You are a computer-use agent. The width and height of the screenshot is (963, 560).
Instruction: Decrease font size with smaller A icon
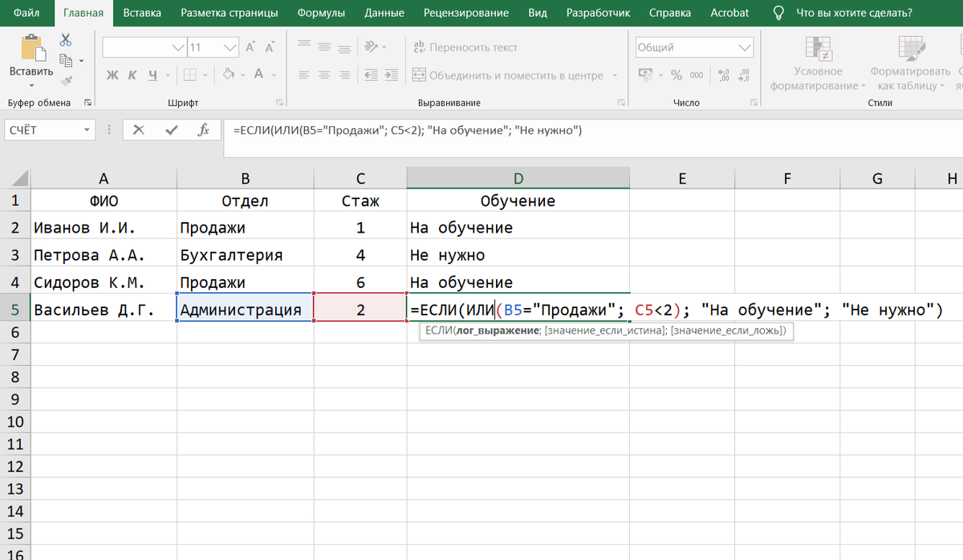(x=270, y=47)
